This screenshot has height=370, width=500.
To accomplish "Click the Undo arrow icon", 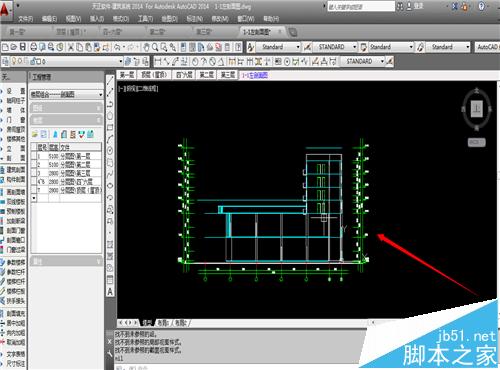I will point(117,47).
